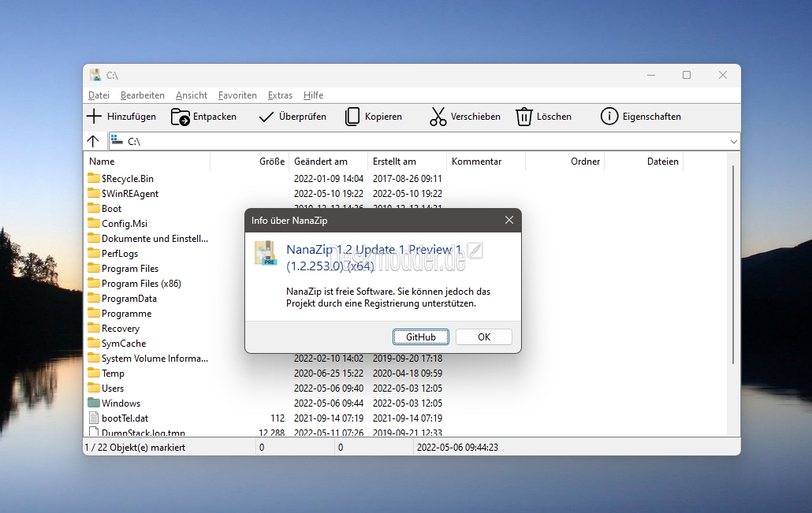812x513 pixels.
Task: Click the NanaZip PRE logo in dialog
Action: point(266,253)
